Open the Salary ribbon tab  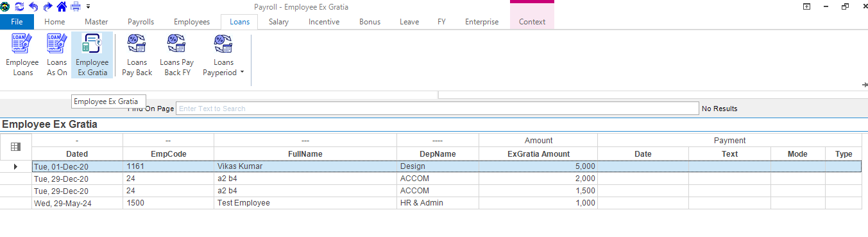pos(278,22)
